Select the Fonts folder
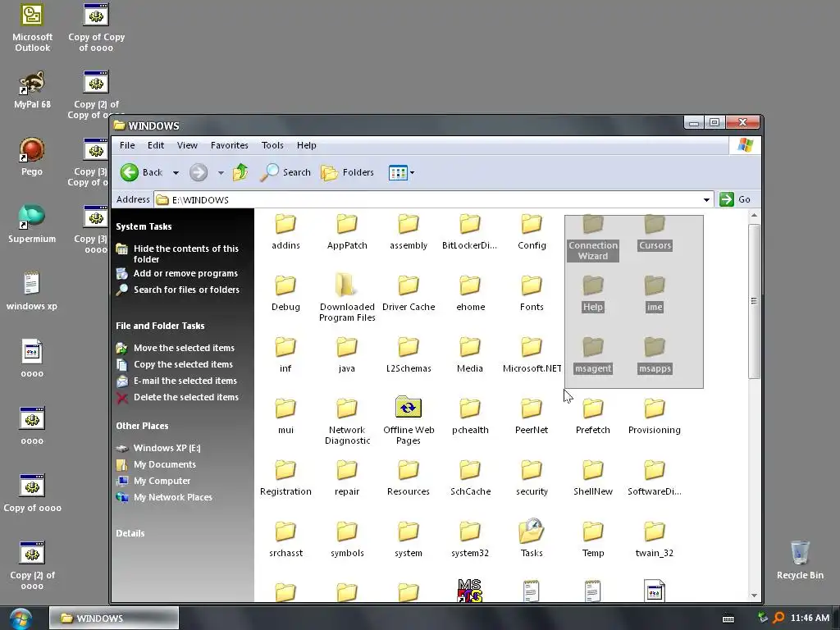The height and width of the screenshot is (630, 840). [532, 294]
